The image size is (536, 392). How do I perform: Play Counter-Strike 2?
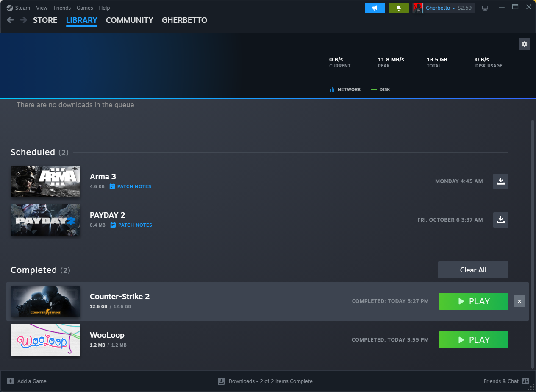click(474, 301)
